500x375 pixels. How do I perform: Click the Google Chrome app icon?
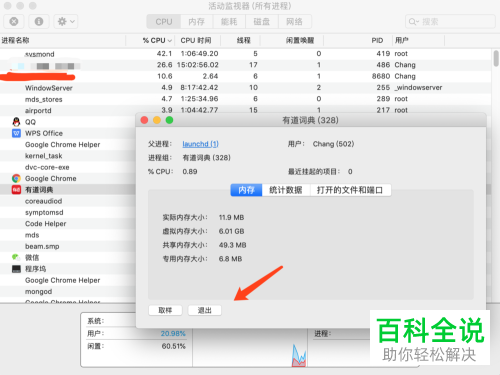coord(16,178)
